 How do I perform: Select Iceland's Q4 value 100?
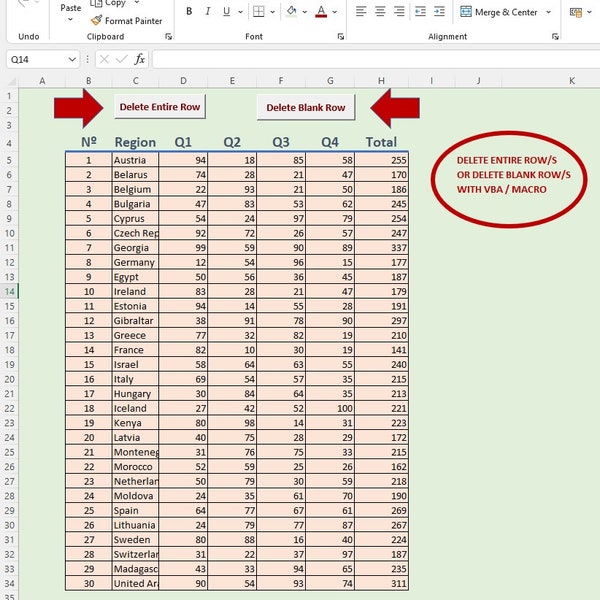coord(330,408)
